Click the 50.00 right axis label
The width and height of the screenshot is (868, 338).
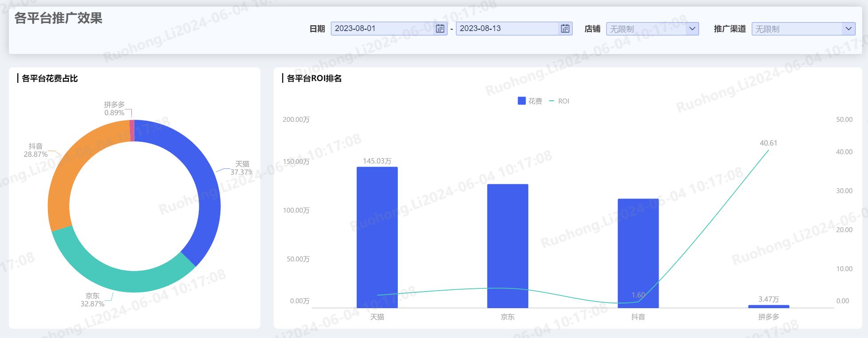pyautogui.click(x=844, y=120)
